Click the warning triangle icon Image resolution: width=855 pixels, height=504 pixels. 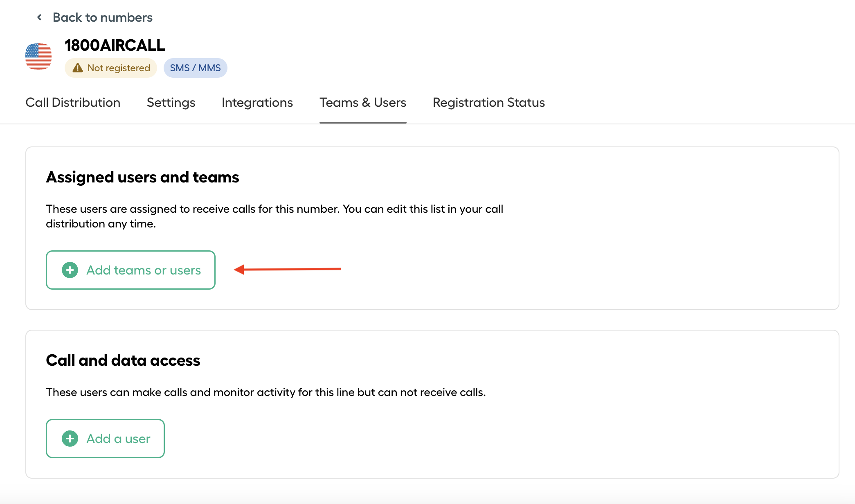click(78, 68)
